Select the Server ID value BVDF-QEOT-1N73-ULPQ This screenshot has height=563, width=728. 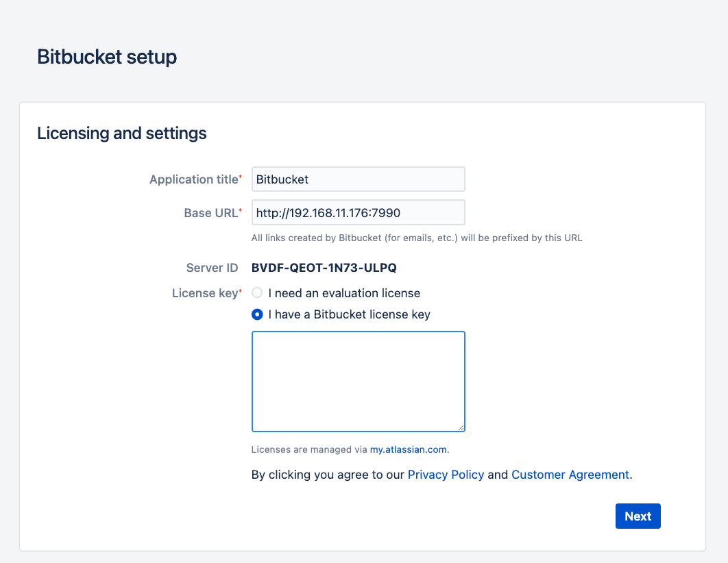[x=324, y=268]
